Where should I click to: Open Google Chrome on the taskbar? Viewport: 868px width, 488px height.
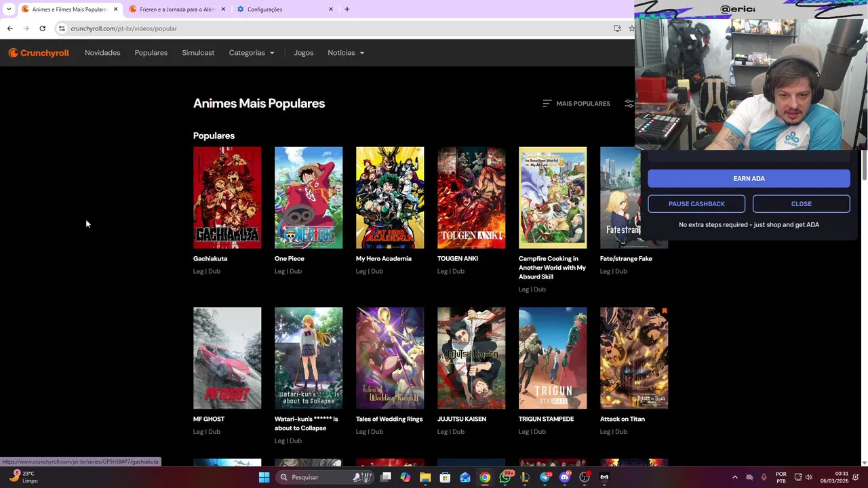pyautogui.click(x=485, y=477)
